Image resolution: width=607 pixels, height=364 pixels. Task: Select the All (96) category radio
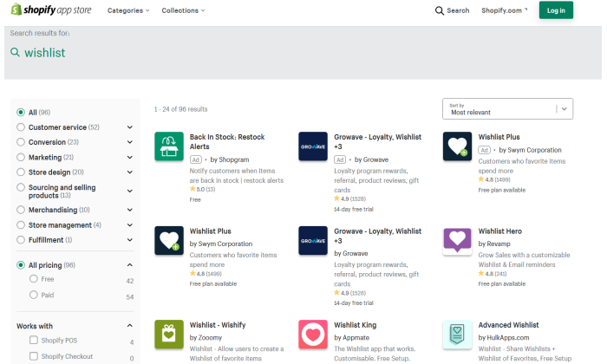[21, 112]
